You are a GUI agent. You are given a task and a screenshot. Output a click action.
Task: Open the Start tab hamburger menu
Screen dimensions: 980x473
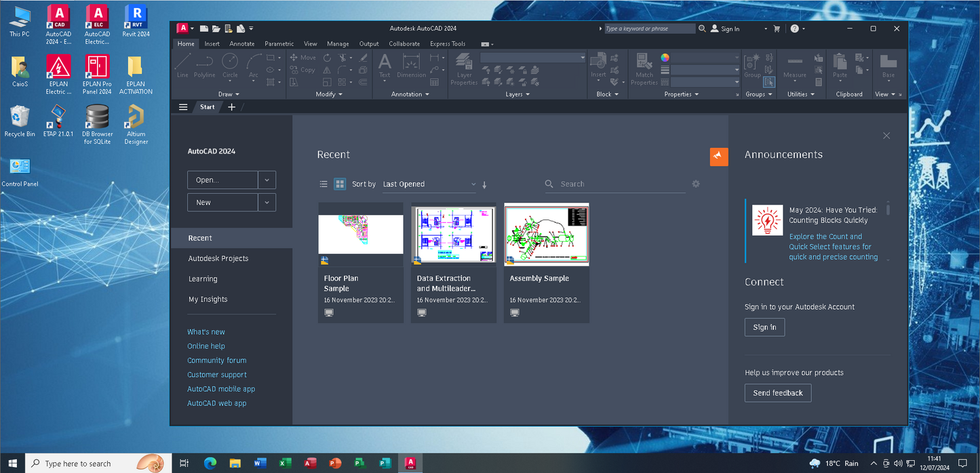pyautogui.click(x=183, y=107)
